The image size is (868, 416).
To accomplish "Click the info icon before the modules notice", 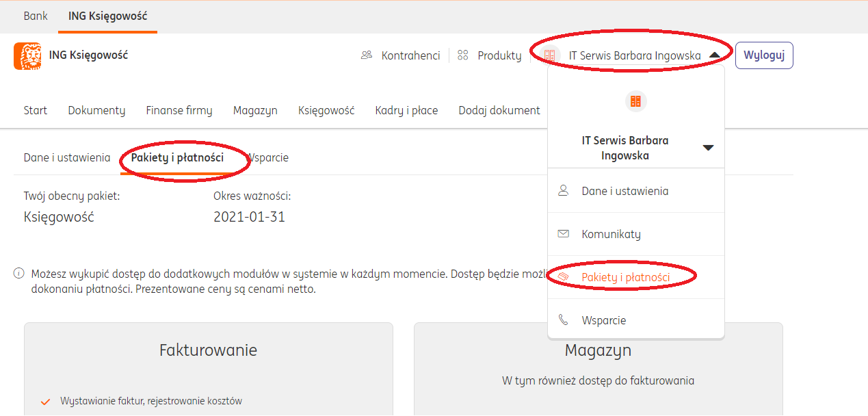I will [x=19, y=274].
